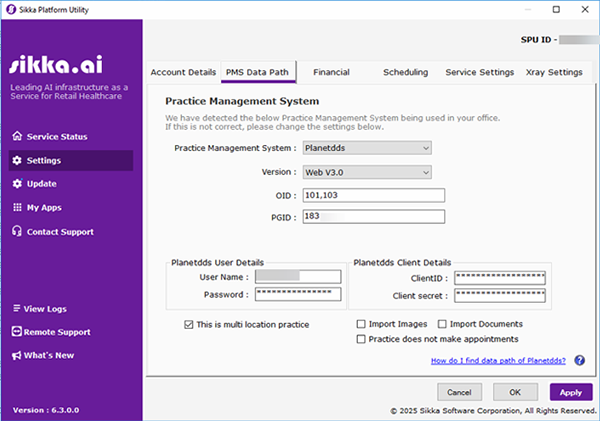Click the copyright Sikka Software Corporation text
The width and height of the screenshot is (600, 421).
493,411
